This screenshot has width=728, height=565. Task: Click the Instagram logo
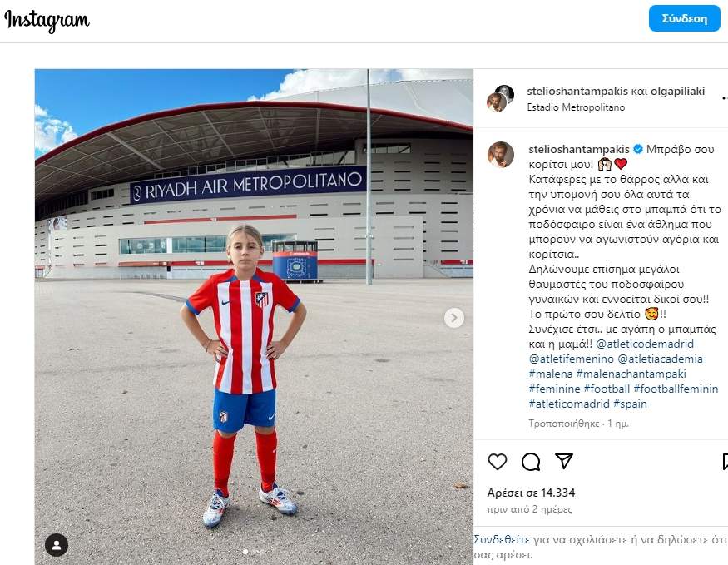tap(47, 21)
